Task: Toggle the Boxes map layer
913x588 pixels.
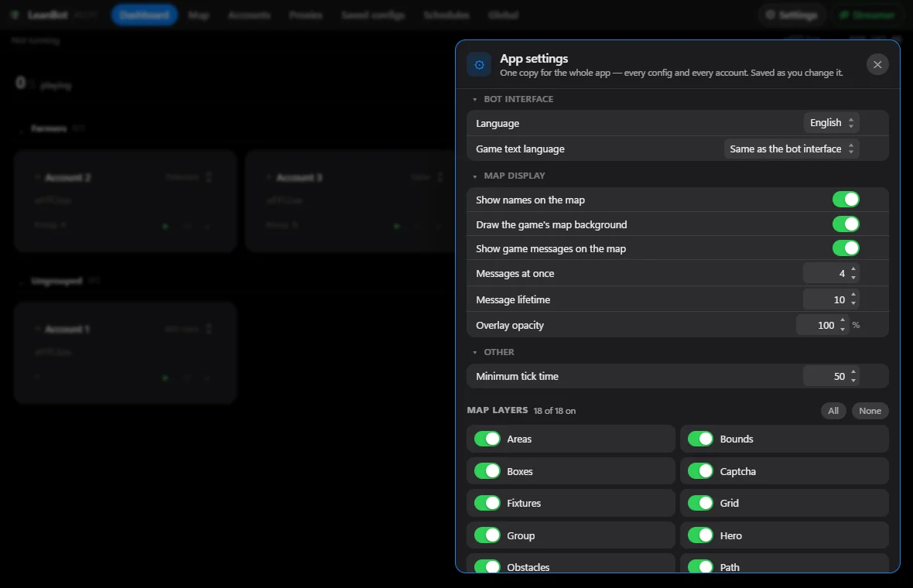Action: 487,471
